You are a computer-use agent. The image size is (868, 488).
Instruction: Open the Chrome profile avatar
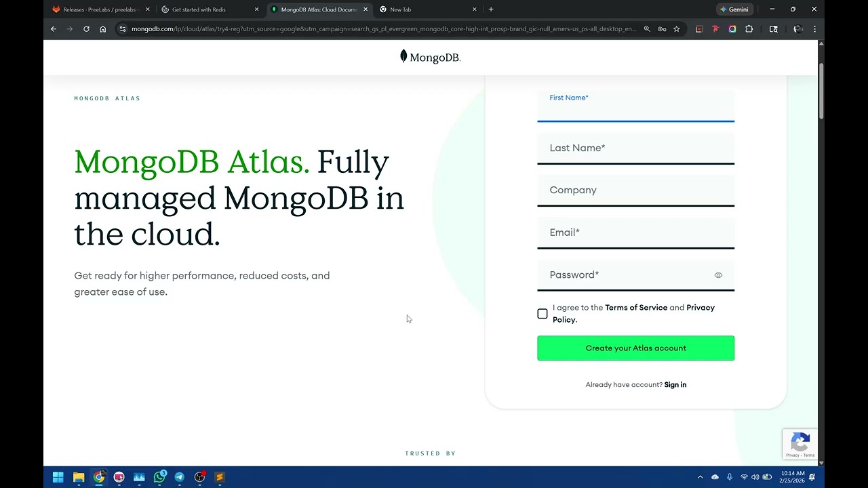click(798, 29)
